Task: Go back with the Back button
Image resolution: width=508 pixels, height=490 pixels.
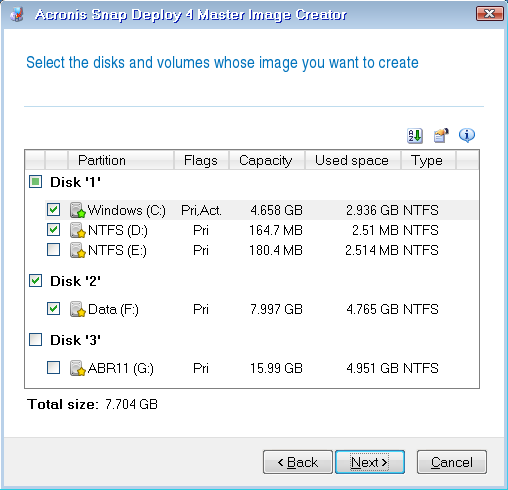Action: click(x=298, y=462)
